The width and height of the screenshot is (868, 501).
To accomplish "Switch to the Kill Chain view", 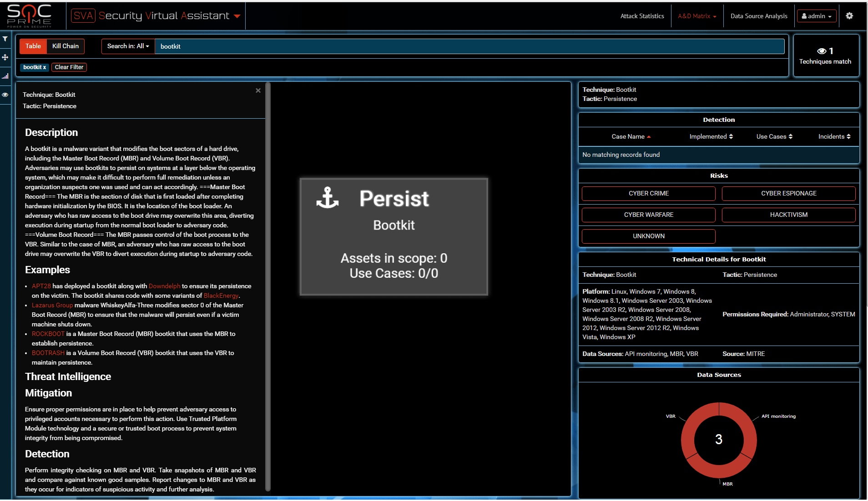I will click(x=66, y=46).
